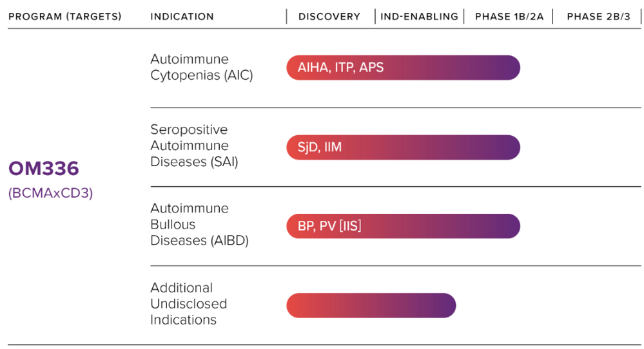
Task: Click the OM336 program name
Action: click(x=44, y=169)
